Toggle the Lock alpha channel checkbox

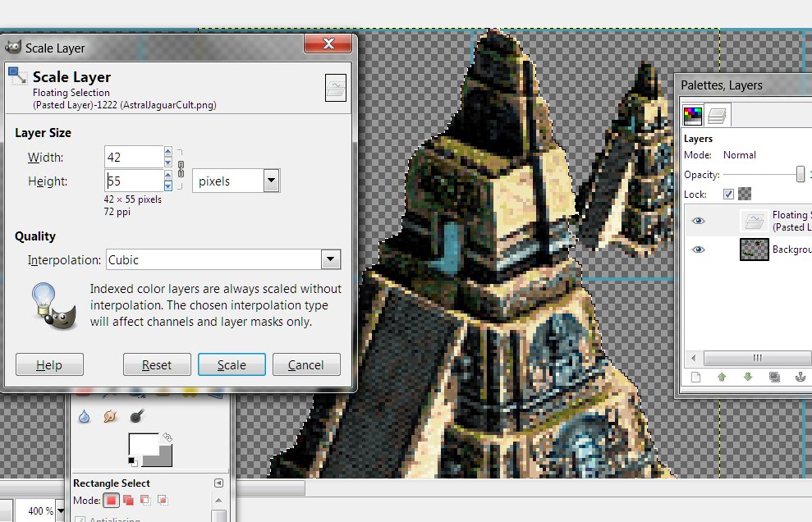728,195
